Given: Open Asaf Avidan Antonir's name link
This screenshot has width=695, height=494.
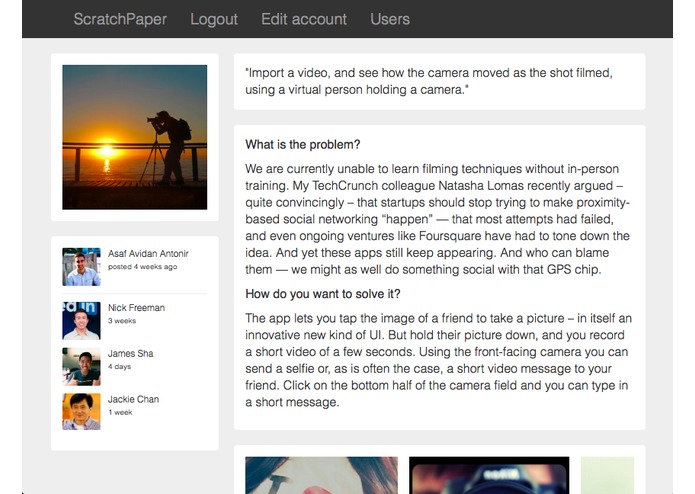Looking at the screenshot, I should tap(148, 254).
